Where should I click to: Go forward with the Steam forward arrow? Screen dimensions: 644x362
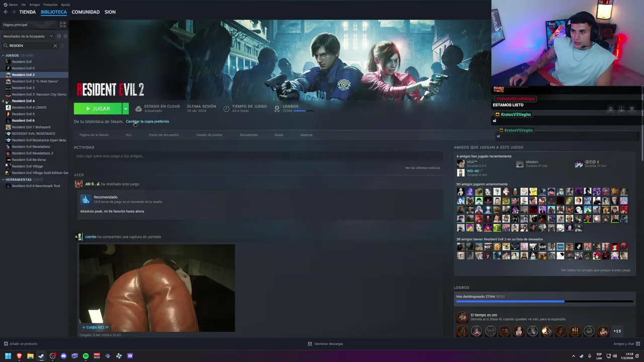pyautogui.click(x=13, y=12)
